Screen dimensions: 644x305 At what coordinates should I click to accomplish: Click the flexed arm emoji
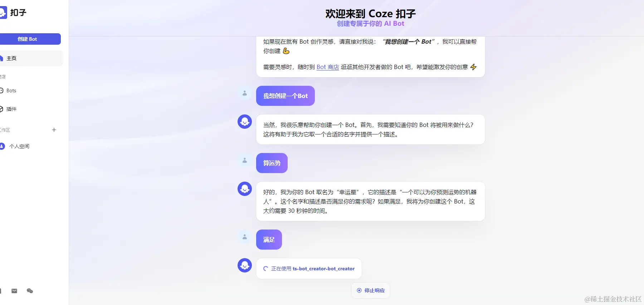286,51
